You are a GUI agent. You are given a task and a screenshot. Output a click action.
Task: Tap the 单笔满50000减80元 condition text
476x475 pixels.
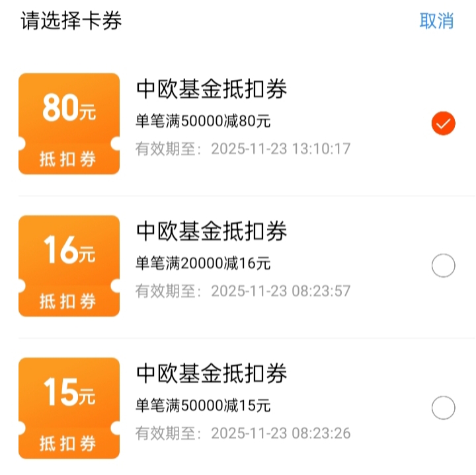pos(203,121)
